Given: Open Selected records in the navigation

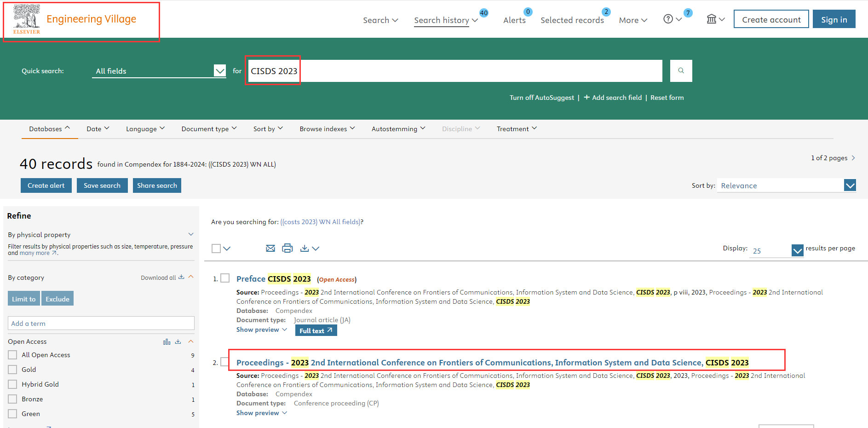Looking at the screenshot, I should coord(572,20).
